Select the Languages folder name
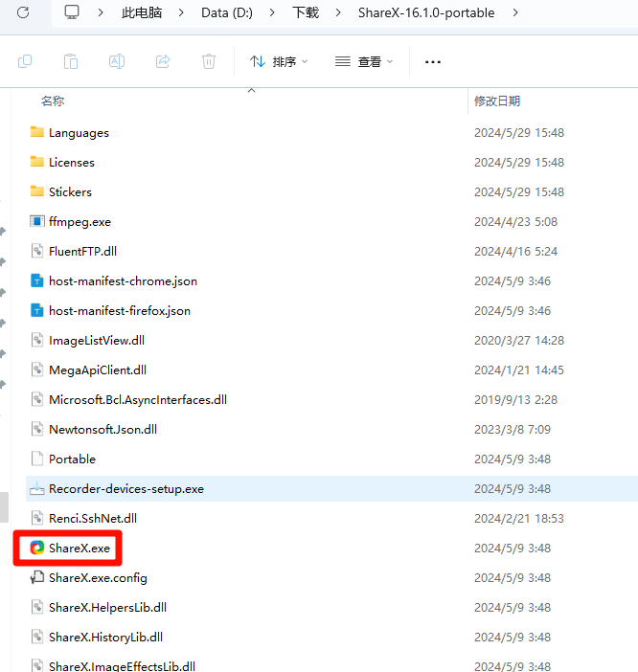 point(79,133)
